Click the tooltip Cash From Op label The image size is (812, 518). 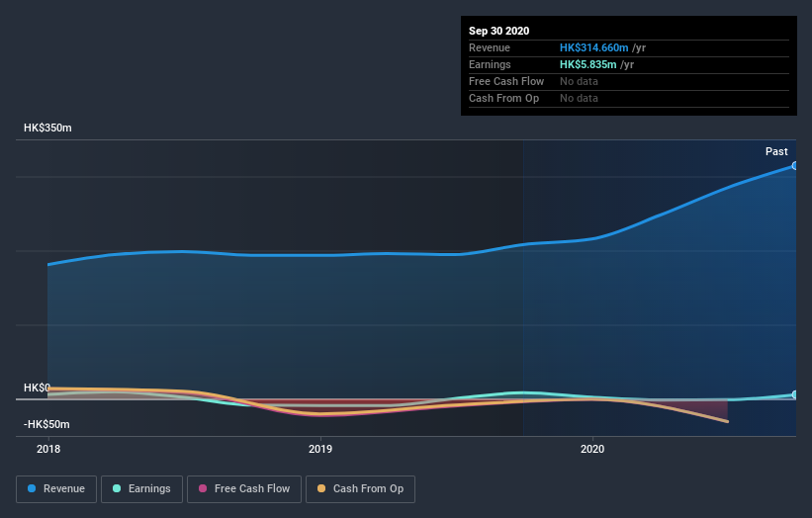click(x=503, y=98)
